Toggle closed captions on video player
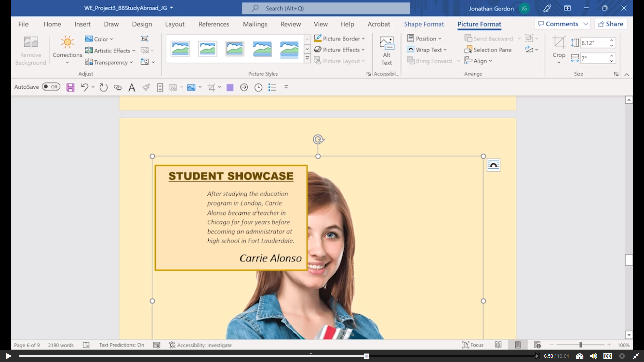Image resolution: width=644 pixels, height=362 pixels. click(x=607, y=356)
